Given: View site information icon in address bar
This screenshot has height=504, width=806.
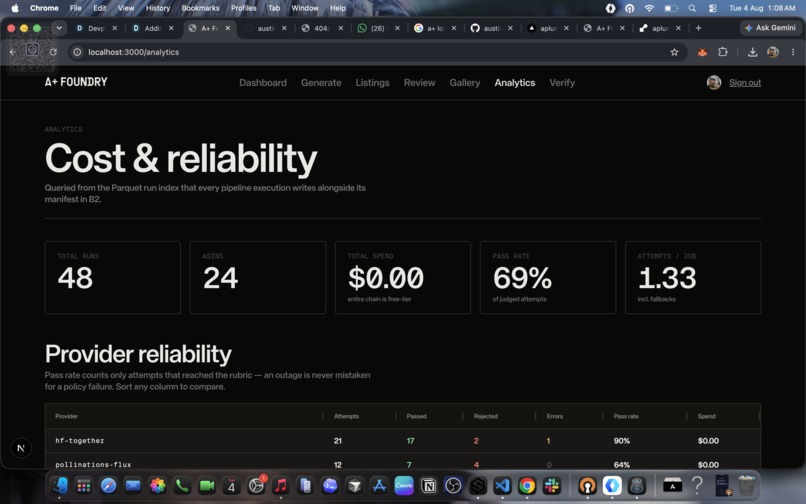Looking at the screenshot, I should pos(77,52).
